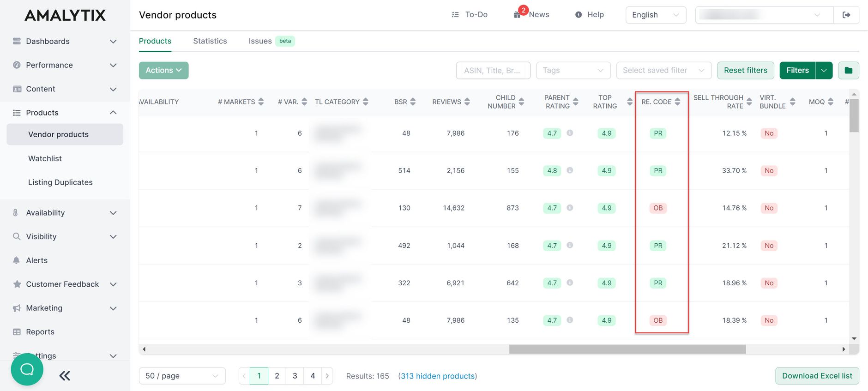Focus the ASIN, Title search field
The height and width of the screenshot is (391, 868).
click(493, 70)
